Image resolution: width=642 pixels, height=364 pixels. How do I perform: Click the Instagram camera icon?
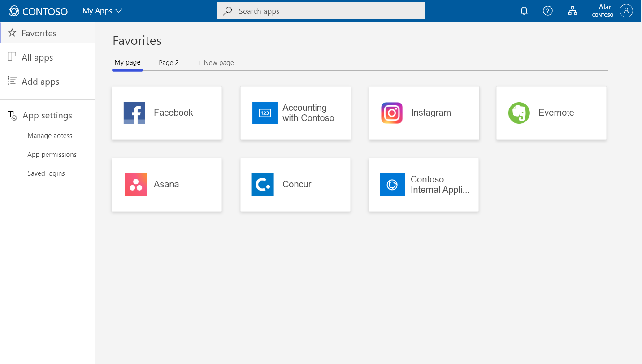[x=392, y=113]
